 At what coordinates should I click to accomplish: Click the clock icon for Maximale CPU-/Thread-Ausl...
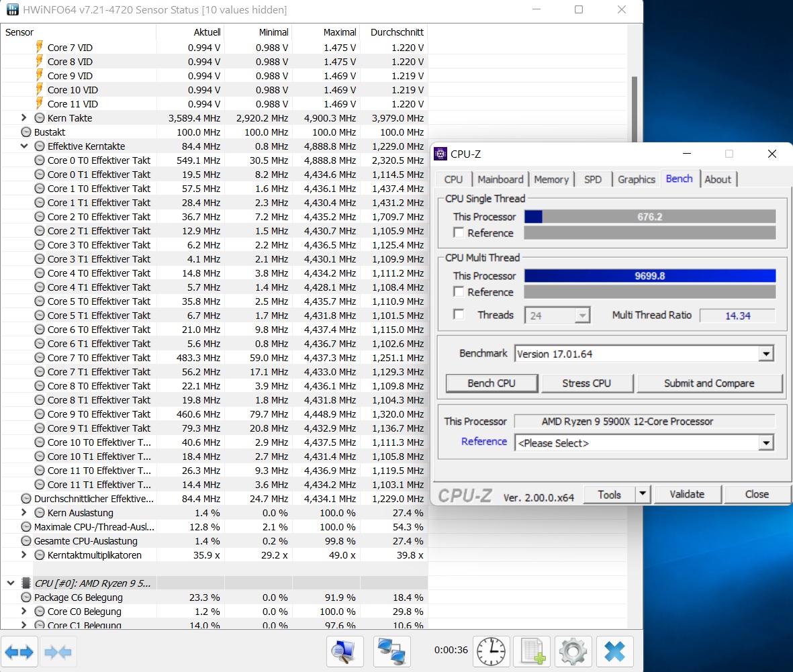coord(26,526)
